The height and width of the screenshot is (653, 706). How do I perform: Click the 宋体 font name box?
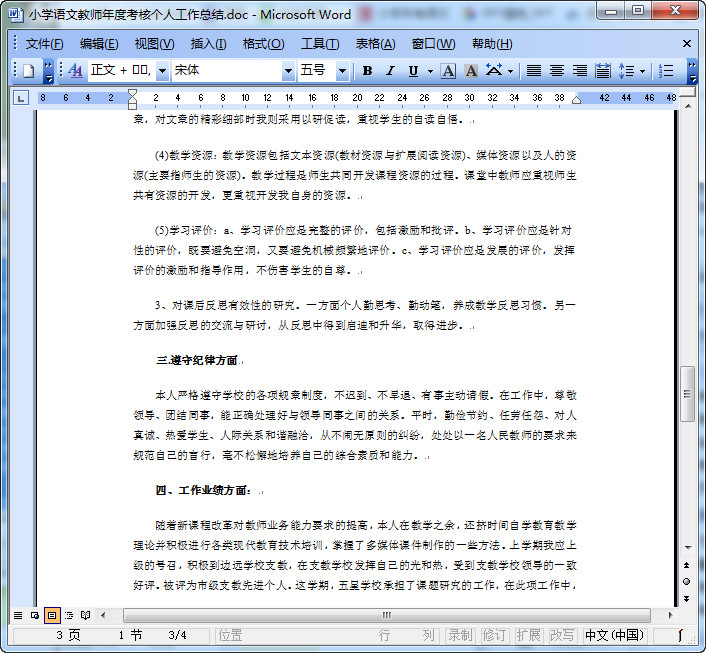tap(227, 71)
